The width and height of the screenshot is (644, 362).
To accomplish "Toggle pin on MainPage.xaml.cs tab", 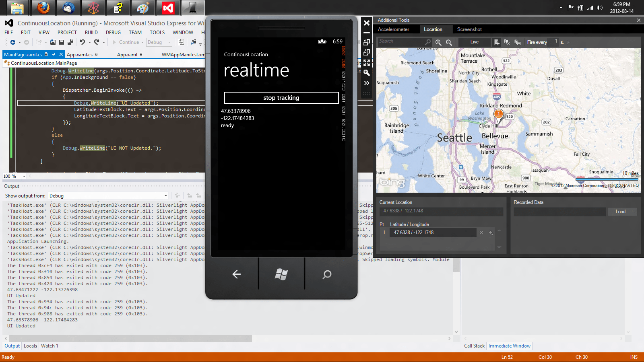I will coord(54,54).
